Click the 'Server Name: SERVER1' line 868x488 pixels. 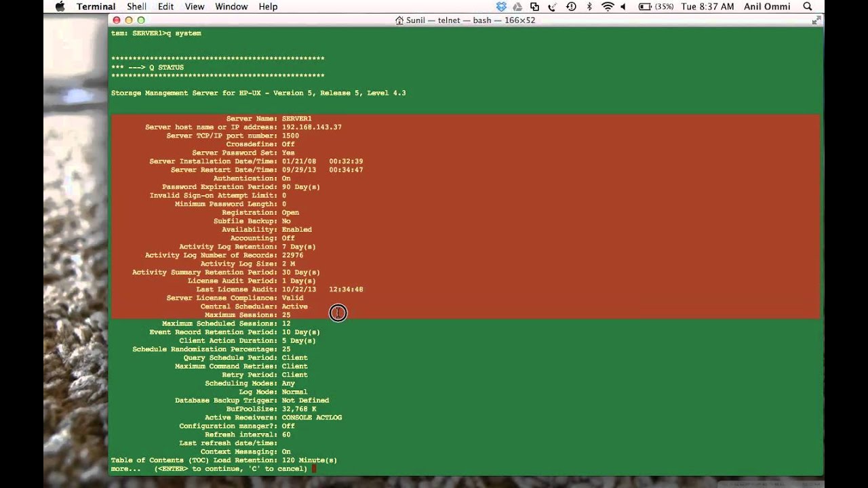(x=269, y=119)
